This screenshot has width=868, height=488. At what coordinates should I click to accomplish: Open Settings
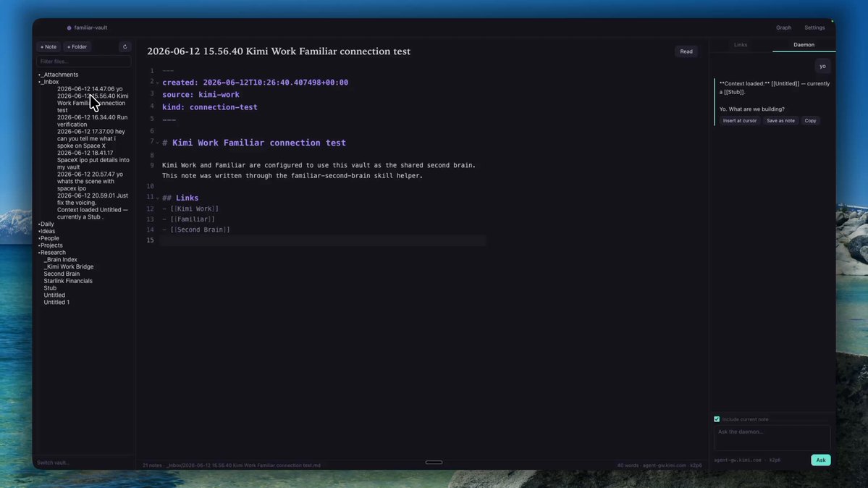click(x=814, y=28)
